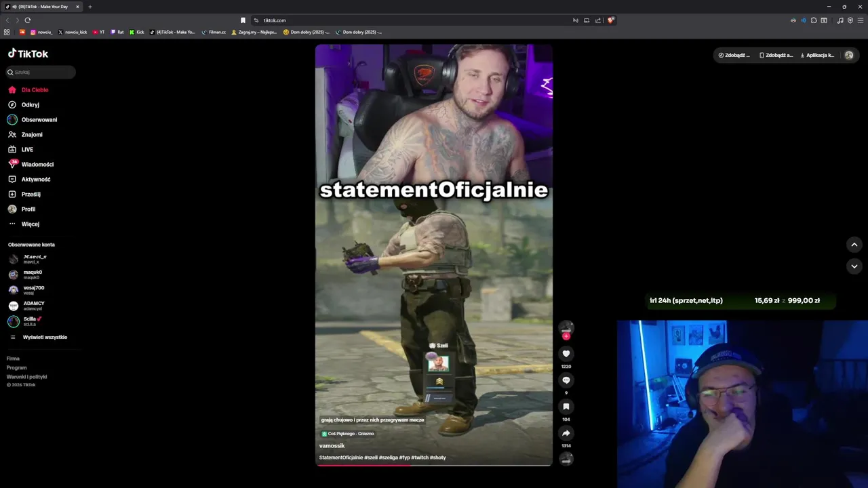Open the Profil page
Viewport: 868px width, 488px height.
[x=22, y=209]
